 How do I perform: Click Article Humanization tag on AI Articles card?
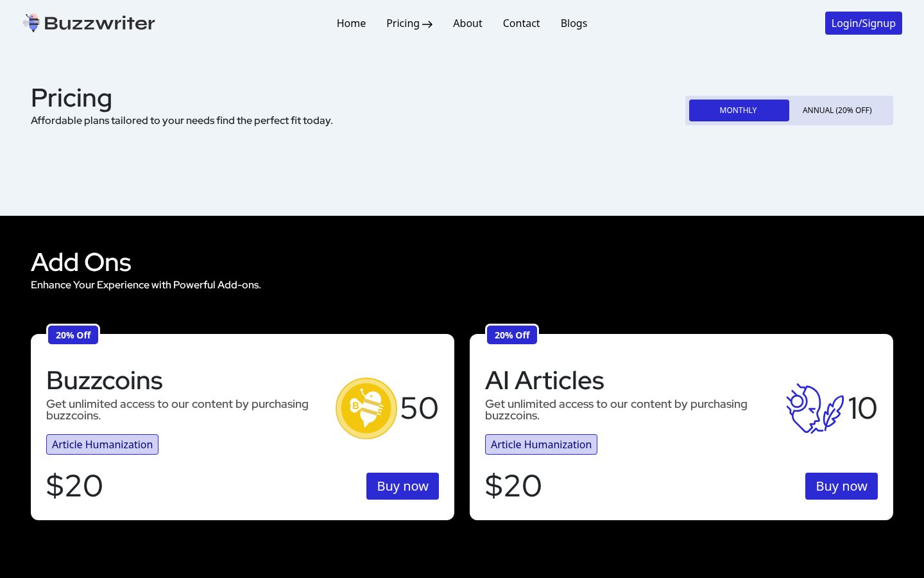541,444
